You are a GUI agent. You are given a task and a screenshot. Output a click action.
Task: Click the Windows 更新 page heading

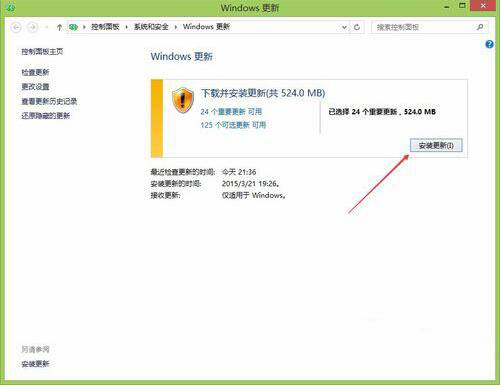click(x=181, y=56)
